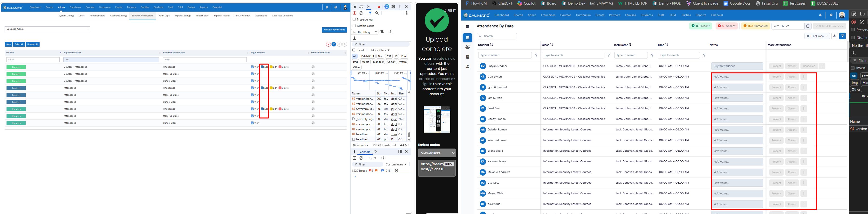868x214 pixels.
Task: Click funnel icon beside Student search field
Action: [x=536, y=55]
